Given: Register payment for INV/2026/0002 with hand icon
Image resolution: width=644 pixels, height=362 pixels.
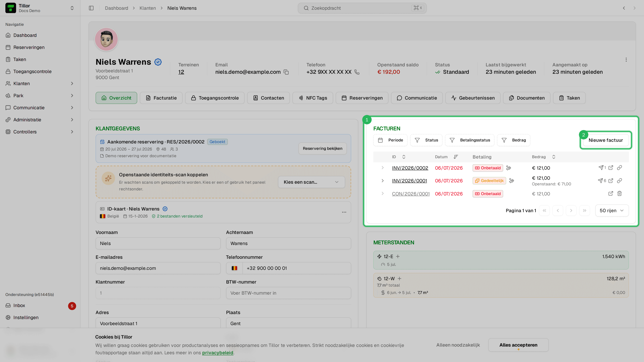Looking at the screenshot, I should [x=508, y=168].
